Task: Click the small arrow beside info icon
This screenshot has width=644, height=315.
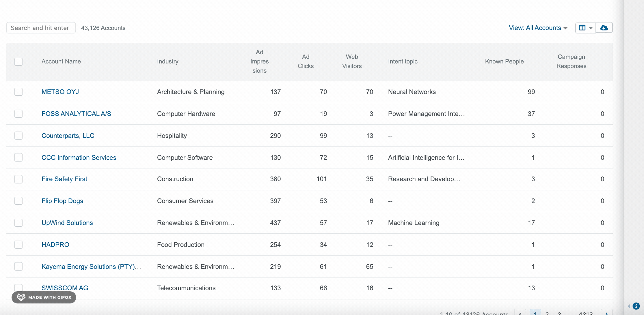Action: tap(629, 306)
